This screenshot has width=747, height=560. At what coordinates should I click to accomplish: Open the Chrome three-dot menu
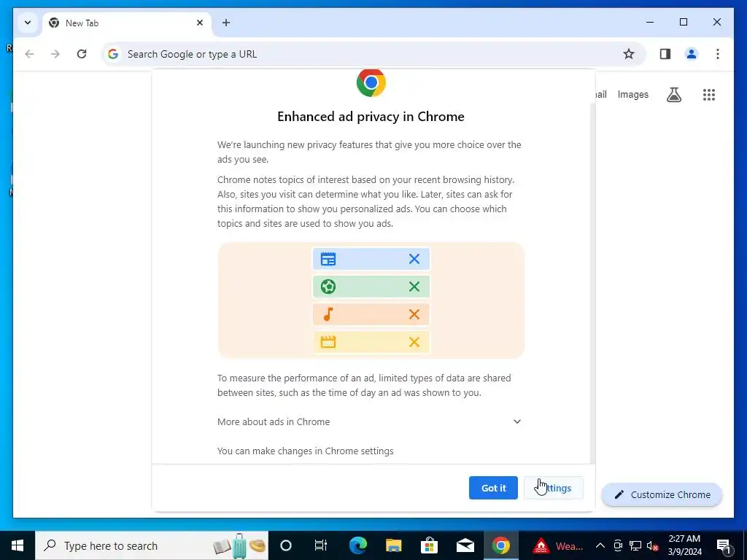pos(718,54)
